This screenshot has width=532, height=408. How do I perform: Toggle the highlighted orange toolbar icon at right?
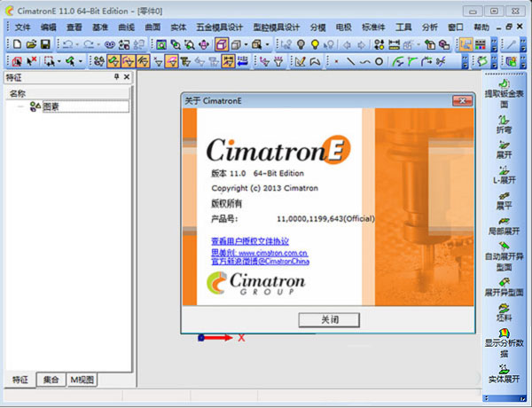(x=465, y=44)
